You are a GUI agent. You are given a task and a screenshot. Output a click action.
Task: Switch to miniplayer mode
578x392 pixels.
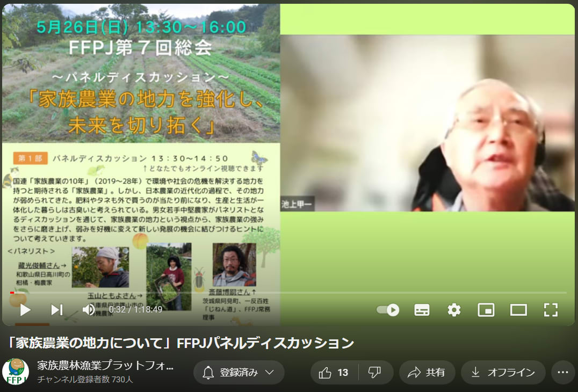pyautogui.click(x=486, y=310)
